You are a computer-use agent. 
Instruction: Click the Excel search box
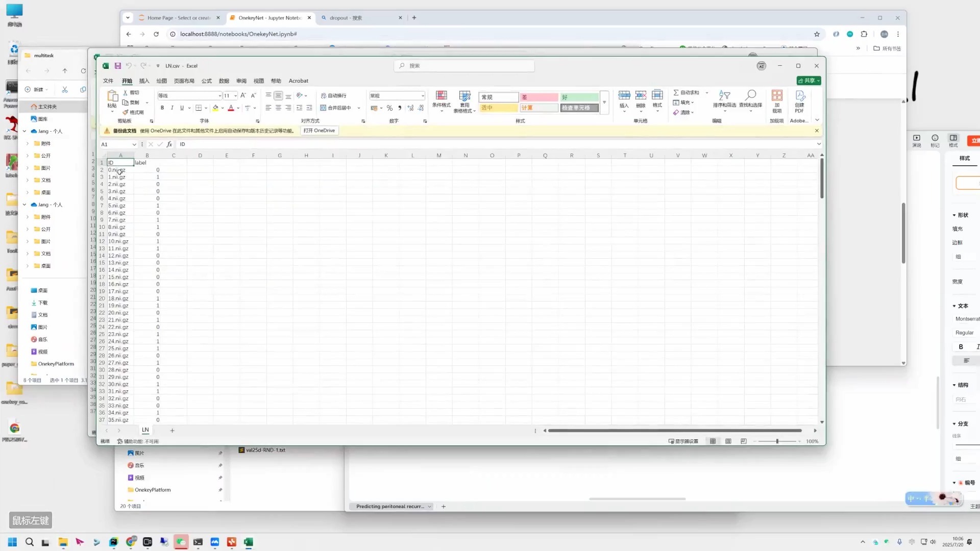coord(464,66)
